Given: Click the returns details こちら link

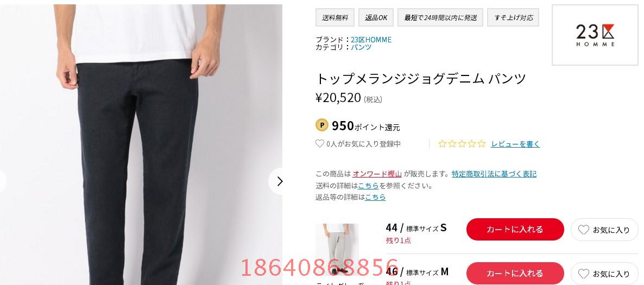Looking at the screenshot, I should pos(375,197).
